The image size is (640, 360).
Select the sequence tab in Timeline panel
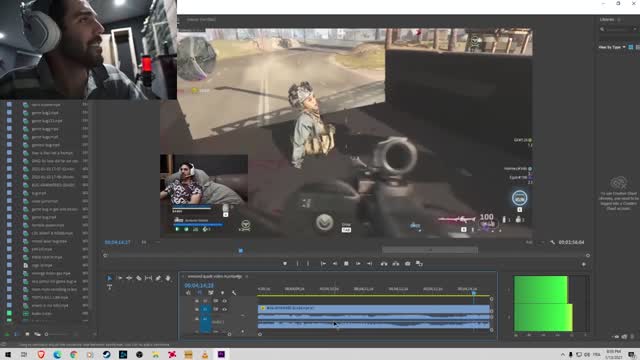click(215, 277)
